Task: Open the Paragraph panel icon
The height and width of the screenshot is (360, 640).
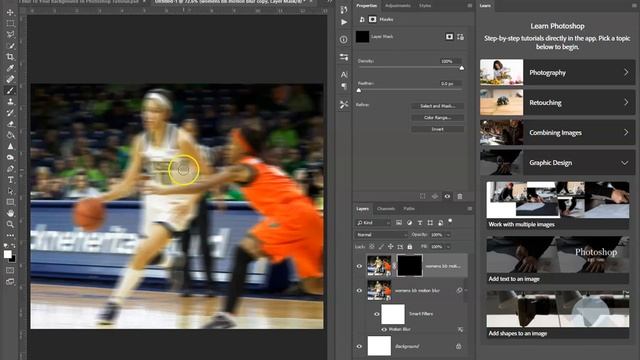Action: pyautogui.click(x=344, y=86)
